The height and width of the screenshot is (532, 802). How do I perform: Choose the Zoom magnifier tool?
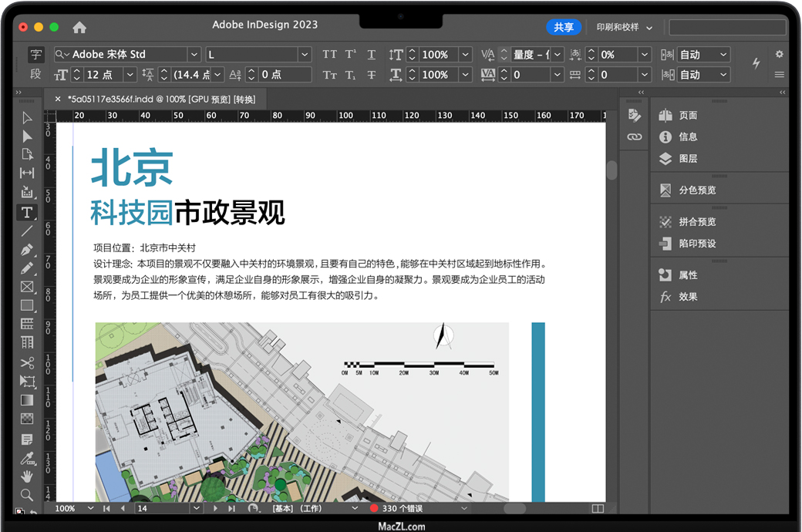[27, 494]
